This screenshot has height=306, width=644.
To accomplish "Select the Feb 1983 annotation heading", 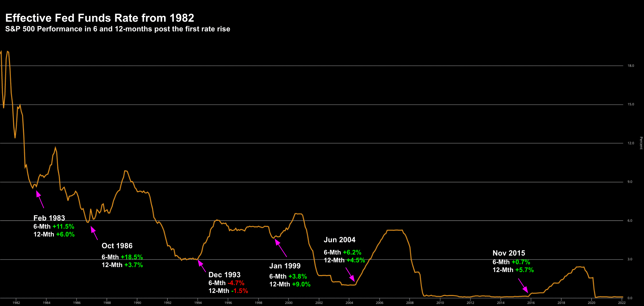I will tap(49, 218).
